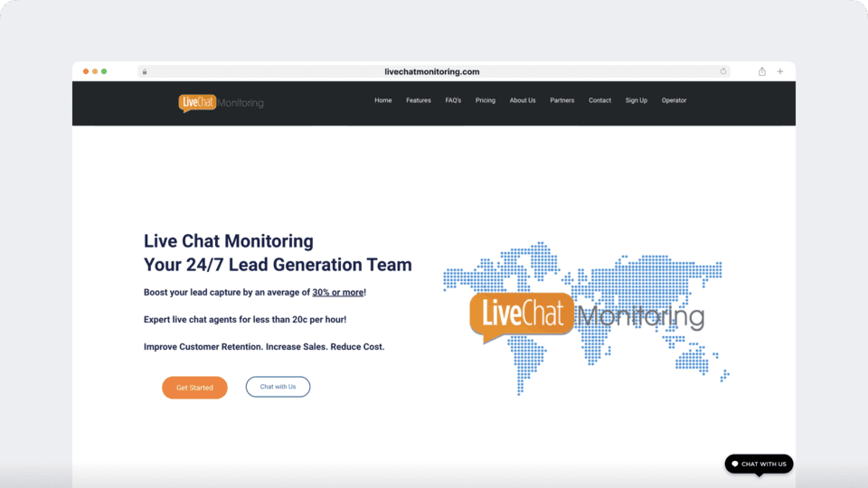Click the large LiveChat world map graphic
The image size is (868, 488).
pos(586,316)
